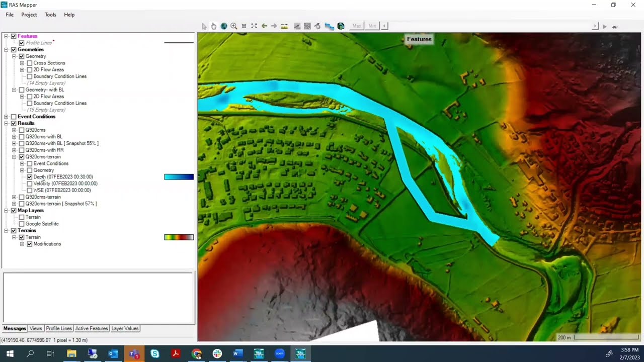The image size is (644, 362).
Task: Turn on Google Satellite map layer
Action: click(x=22, y=224)
